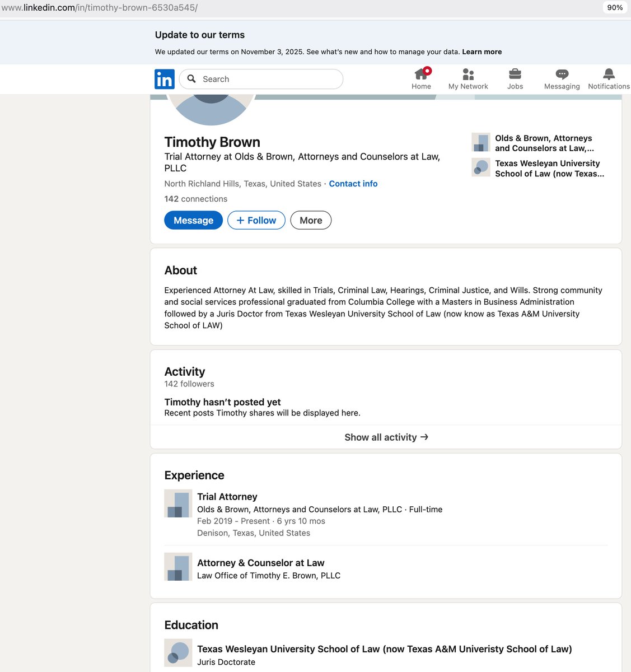
Task: Open the Notifications bell icon
Action: pyautogui.click(x=609, y=74)
